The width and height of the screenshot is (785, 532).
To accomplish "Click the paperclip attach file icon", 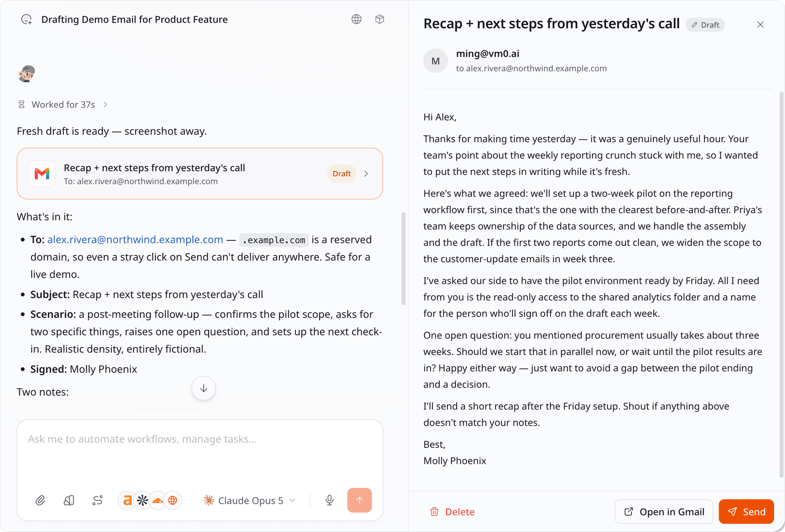I will (40, 500).
